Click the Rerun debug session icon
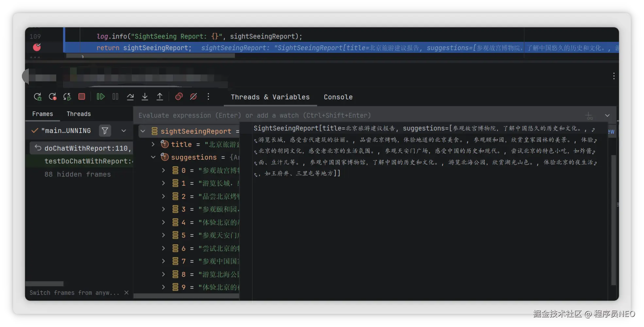This screenshot has width=644, height=327. 38,97
